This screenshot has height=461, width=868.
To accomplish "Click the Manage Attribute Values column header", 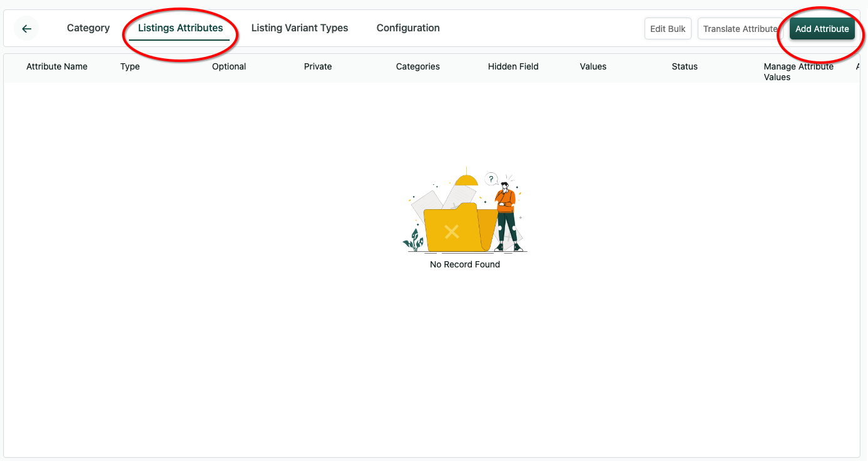I will (799, 71).
